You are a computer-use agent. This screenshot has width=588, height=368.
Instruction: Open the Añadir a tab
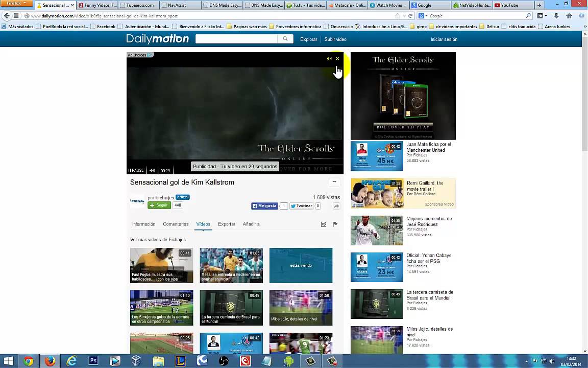(x=251, y=224)
